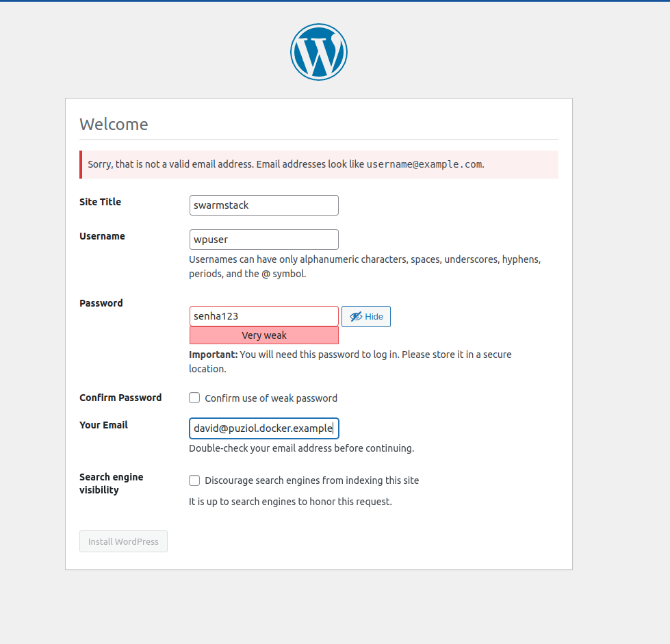Click the WordPress logo icon
Viewport: 670px width, 644px height.
tap(318, 51)
